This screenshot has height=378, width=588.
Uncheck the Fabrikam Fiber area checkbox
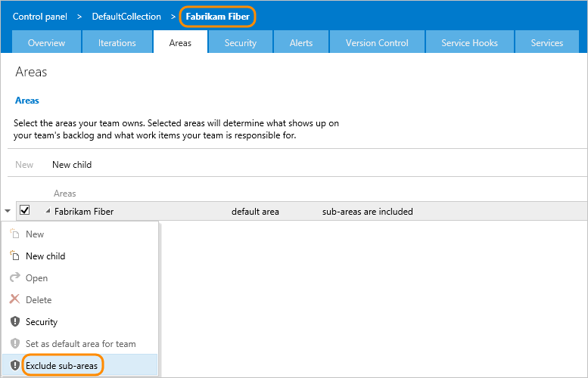point(25,210)
